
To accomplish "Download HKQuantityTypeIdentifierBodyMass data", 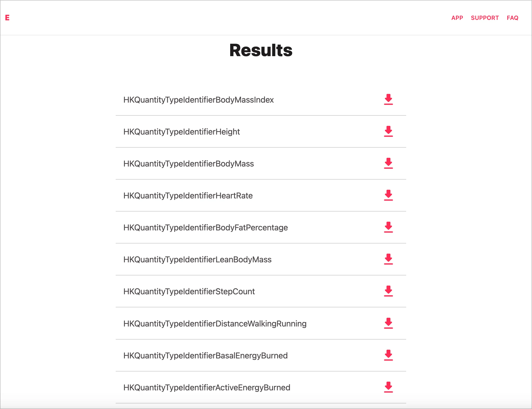I will (x=388, y=163).
